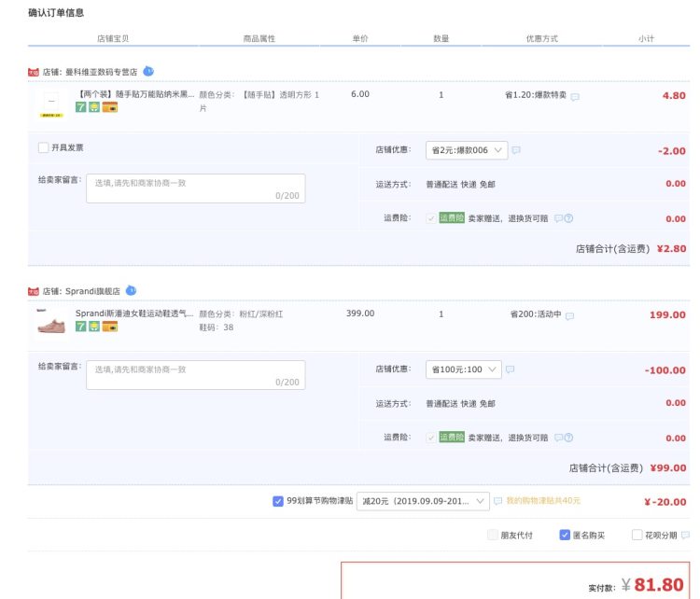
Task: Click green 7-day return badge under 随手贴 item
Action: point(81,107)
